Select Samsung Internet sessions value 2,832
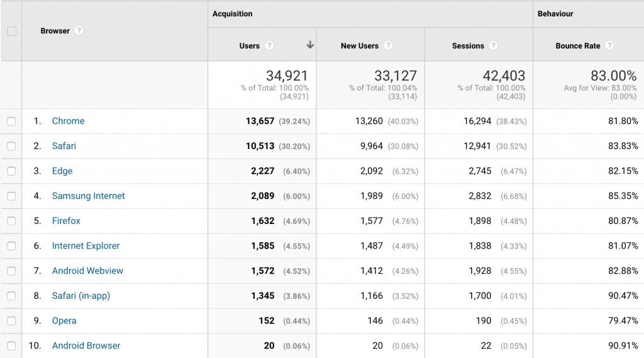 (x=480, y=196)
